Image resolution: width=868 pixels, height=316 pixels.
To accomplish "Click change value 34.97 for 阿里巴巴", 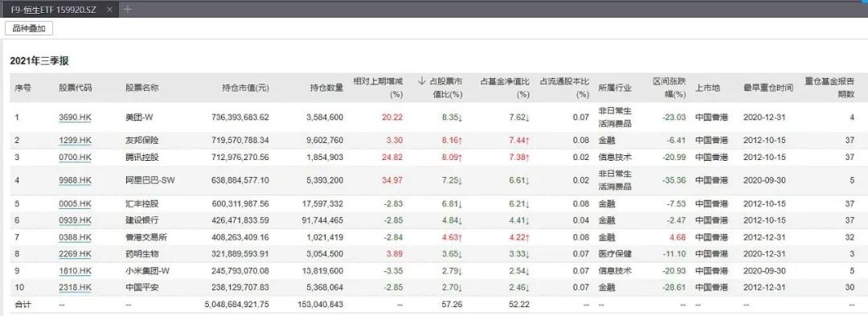I will click(392, 180).
